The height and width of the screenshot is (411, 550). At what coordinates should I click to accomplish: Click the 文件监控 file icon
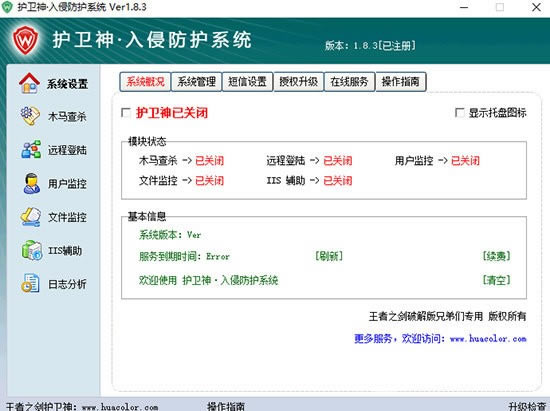(30, 217)
